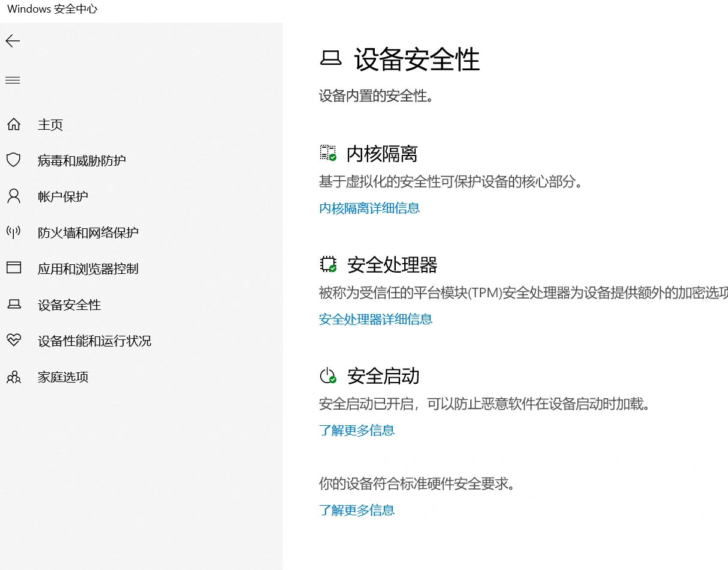Click the 内核隔离 chip icon with green check
Viewport: 728px width, 570px height.
(x=328, y=153)
